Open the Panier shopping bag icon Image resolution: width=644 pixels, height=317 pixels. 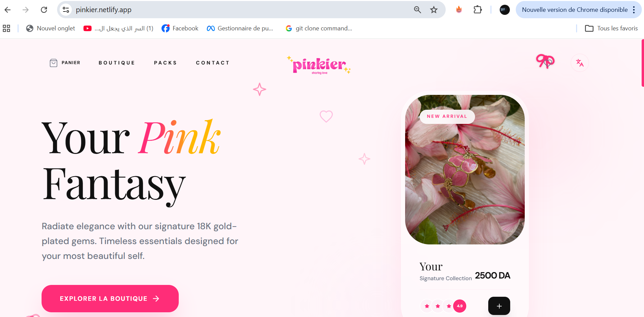(53, 63)
